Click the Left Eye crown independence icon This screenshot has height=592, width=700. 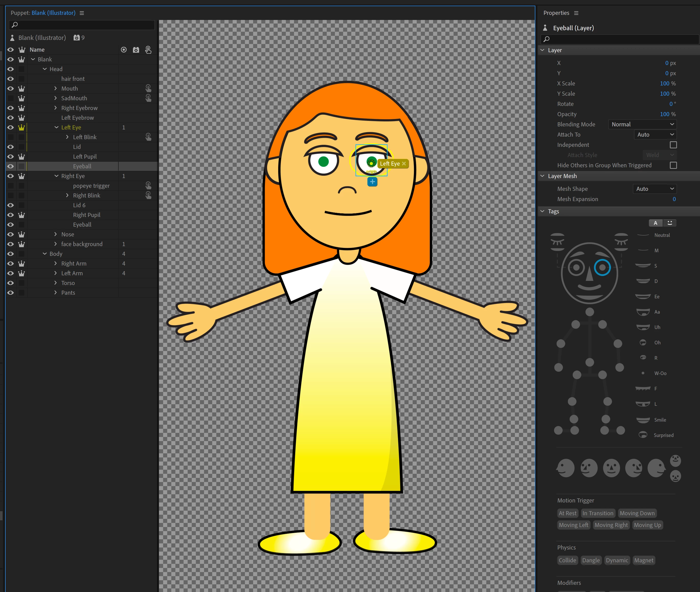click(x=21, y=127)
